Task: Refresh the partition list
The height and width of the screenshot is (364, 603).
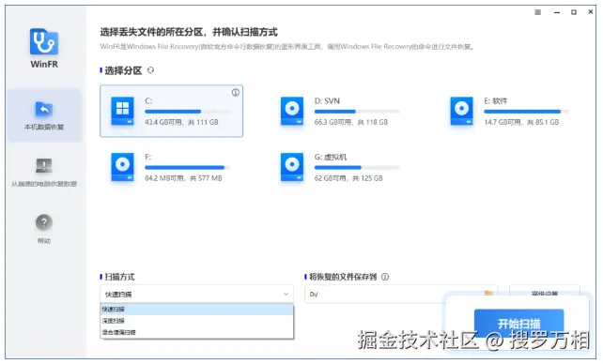Action: click(150, 70)
